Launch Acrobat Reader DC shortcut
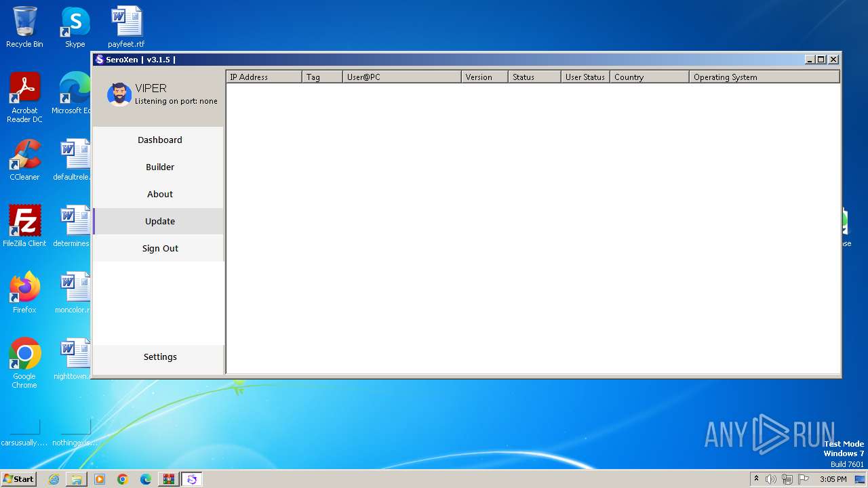The height and width of the screenshot is (488, 868). (x=24, y=98)
